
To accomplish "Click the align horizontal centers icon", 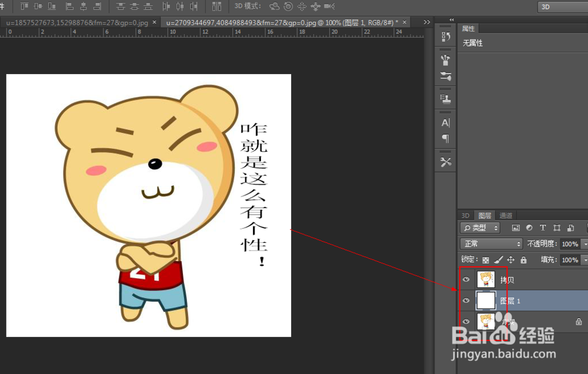I will [83, 6].
